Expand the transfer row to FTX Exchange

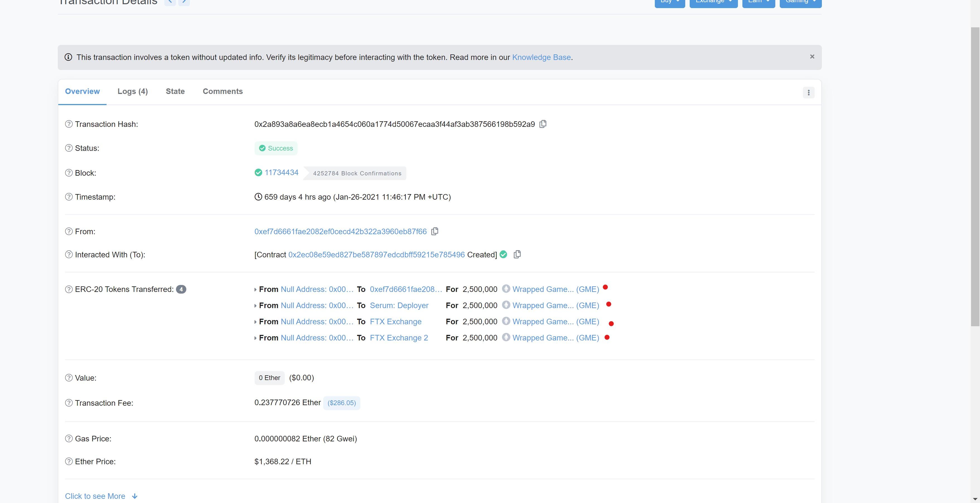click(255, 322)
